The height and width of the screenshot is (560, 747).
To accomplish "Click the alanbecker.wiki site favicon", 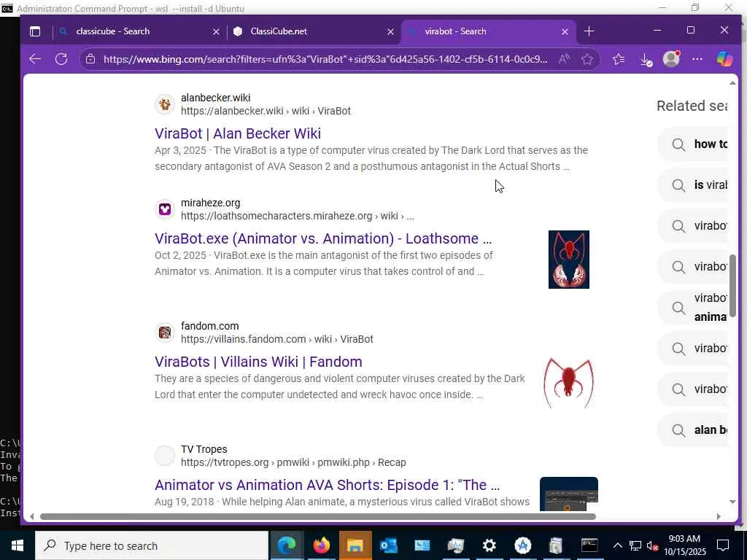I will [165, 104].
